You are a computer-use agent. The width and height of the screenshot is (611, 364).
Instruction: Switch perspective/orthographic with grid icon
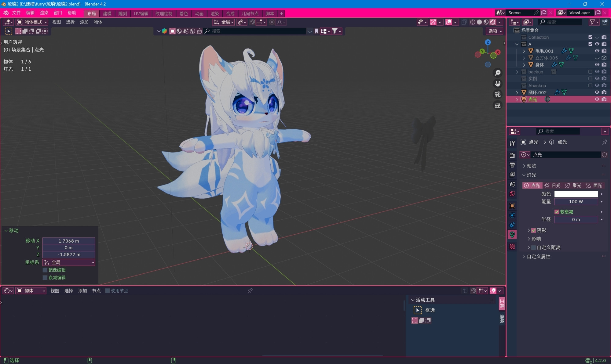coord(498,105)
